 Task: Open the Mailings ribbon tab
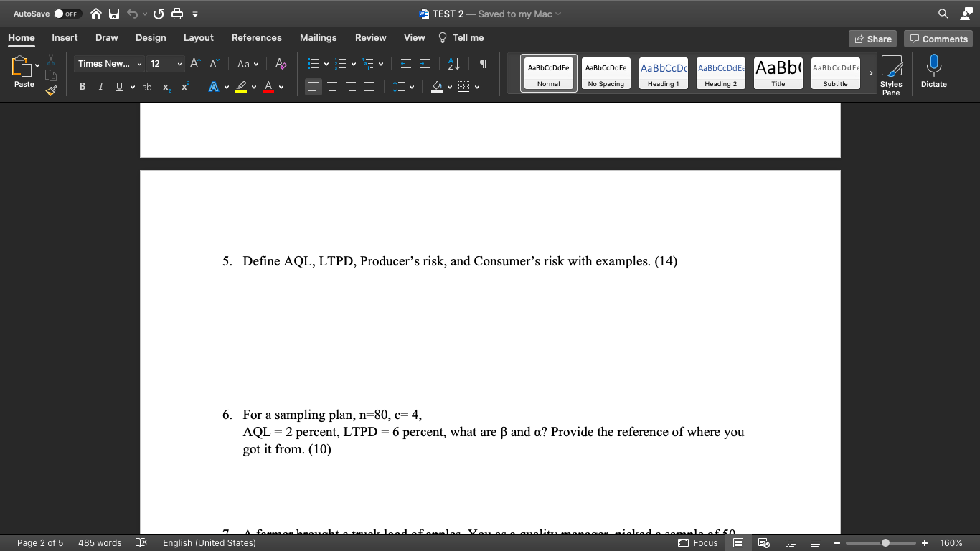coord(319,37)
